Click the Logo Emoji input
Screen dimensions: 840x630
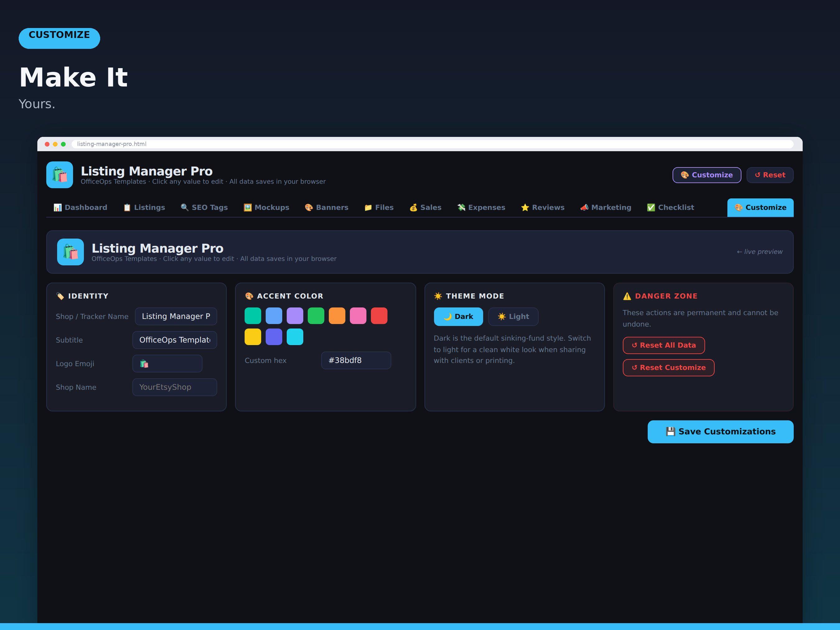167,363
